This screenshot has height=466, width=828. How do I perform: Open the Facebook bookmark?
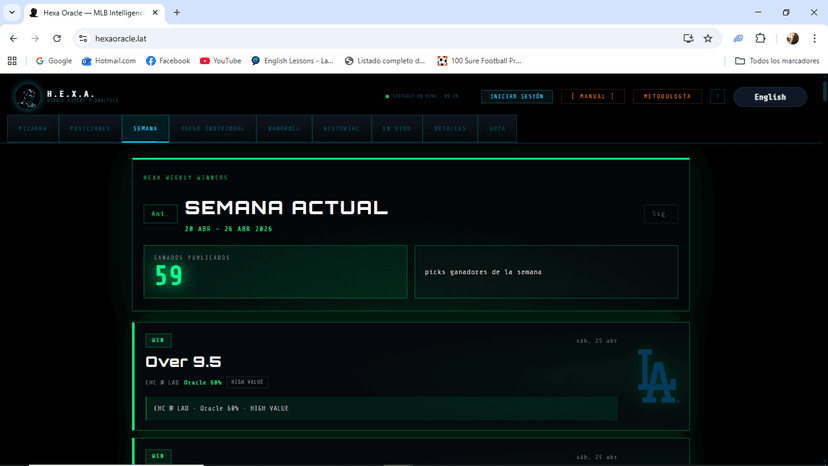168,61
